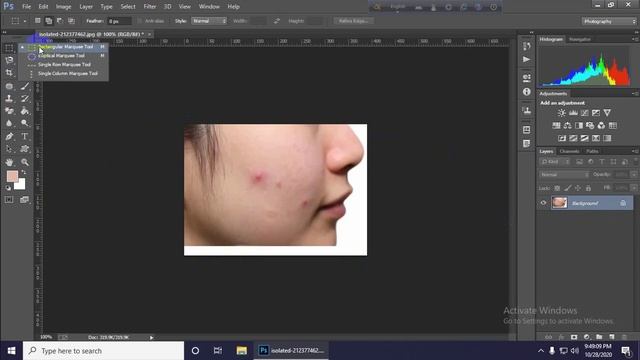Toggle the Anti-alias checkbox
This screenshot has width=640, height=360.
click(140, 21)
